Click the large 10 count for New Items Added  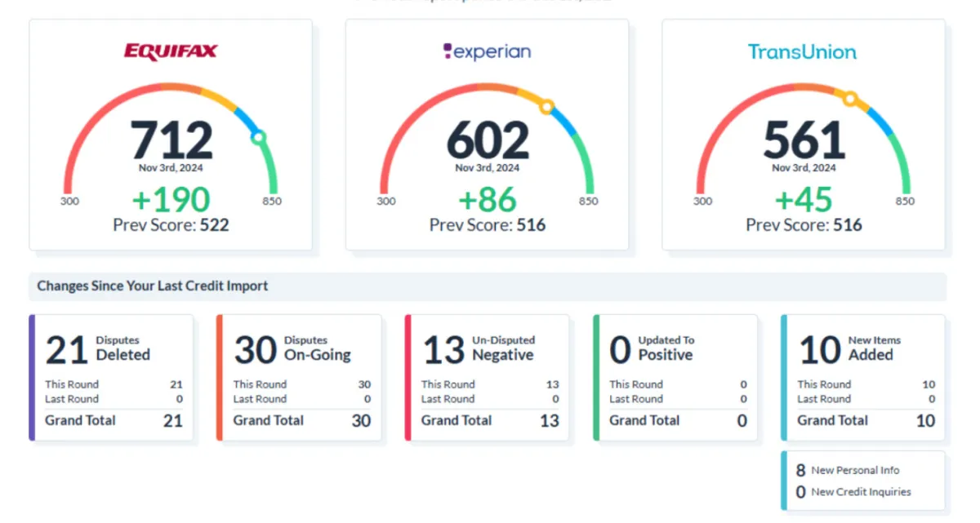tap(819, 350)
